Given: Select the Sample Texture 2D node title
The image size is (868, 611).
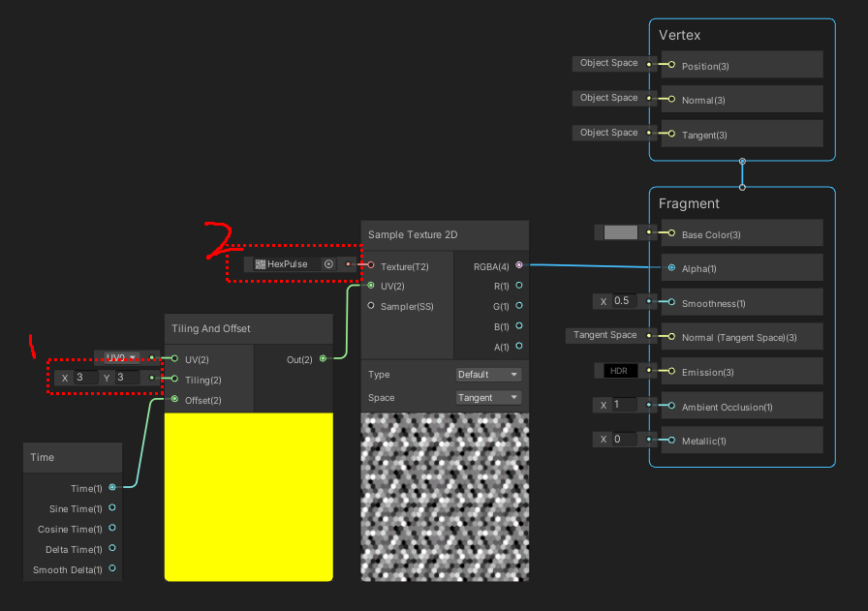Looking at the screenshot, I should click(413, 234).
